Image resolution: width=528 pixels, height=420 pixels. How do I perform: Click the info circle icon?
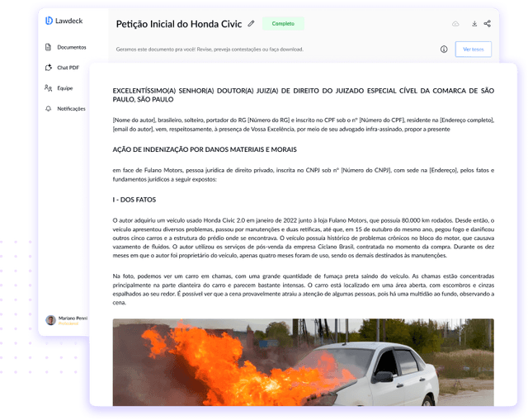(x=444, y=50)
